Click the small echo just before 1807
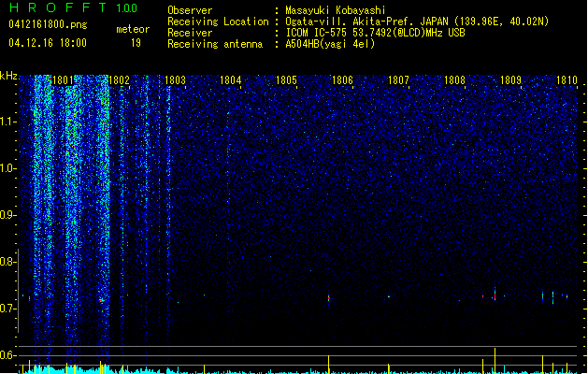Screen dimensions: 588x374 [x=389, y=296]
